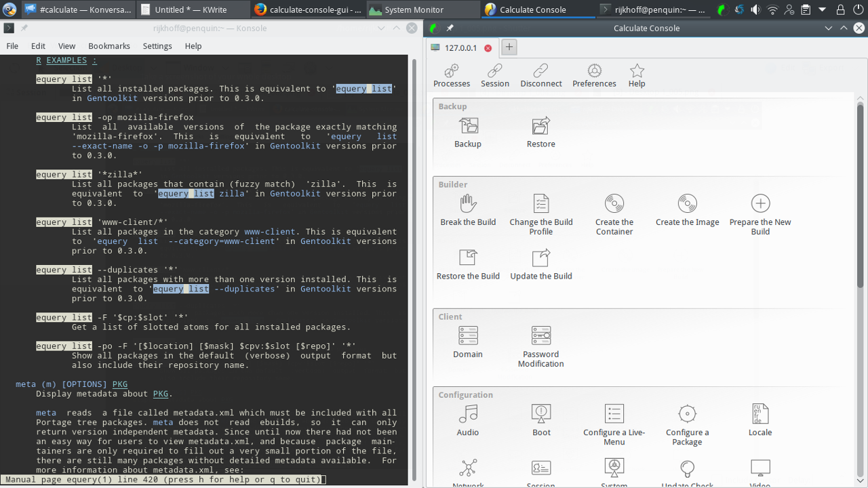Open the Domain client settings
The image size is (868, 488).
pyautogui.click(x=468, y=342)
